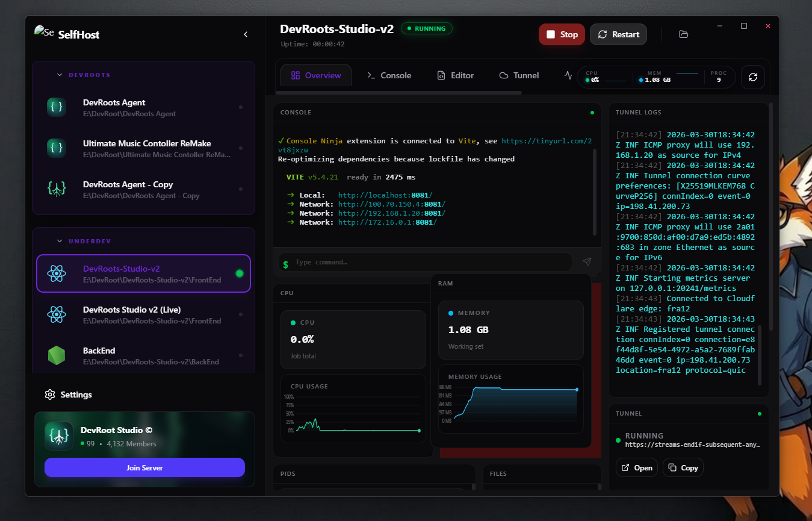This screenshot has width=812, height=521.
Task: Click the Console terminal prompt icon
Action: click(x=371, y=75)
